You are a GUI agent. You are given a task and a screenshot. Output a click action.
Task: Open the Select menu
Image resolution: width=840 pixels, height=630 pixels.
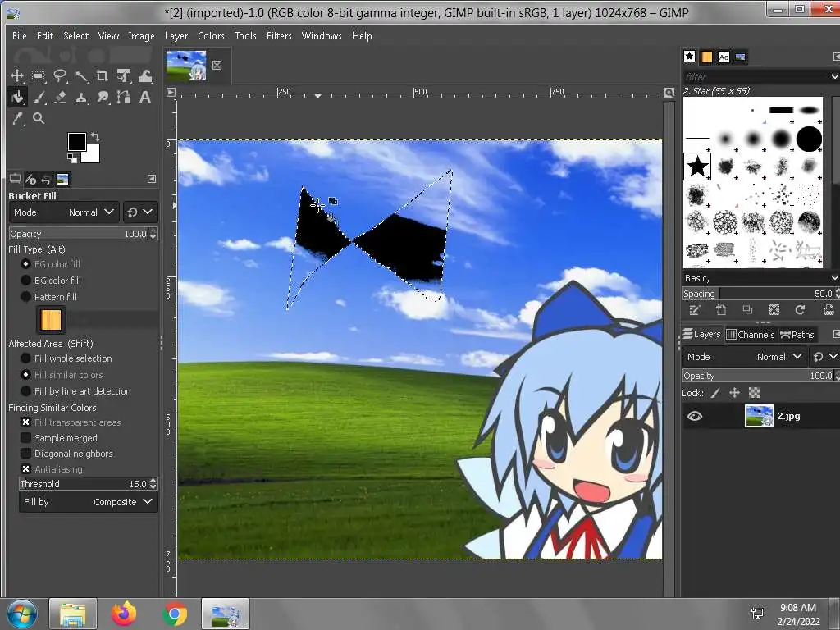(76, 36)
